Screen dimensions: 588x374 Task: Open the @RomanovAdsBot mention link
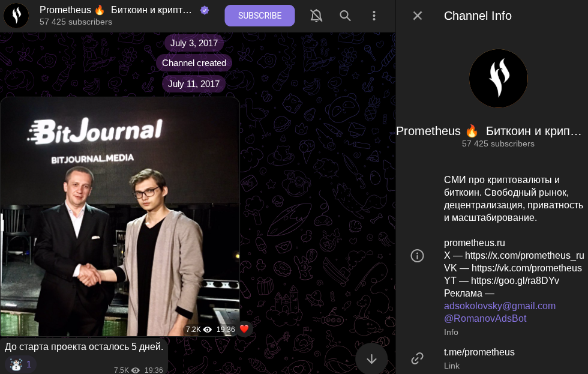pyautogui.click(x=485, y=319)
